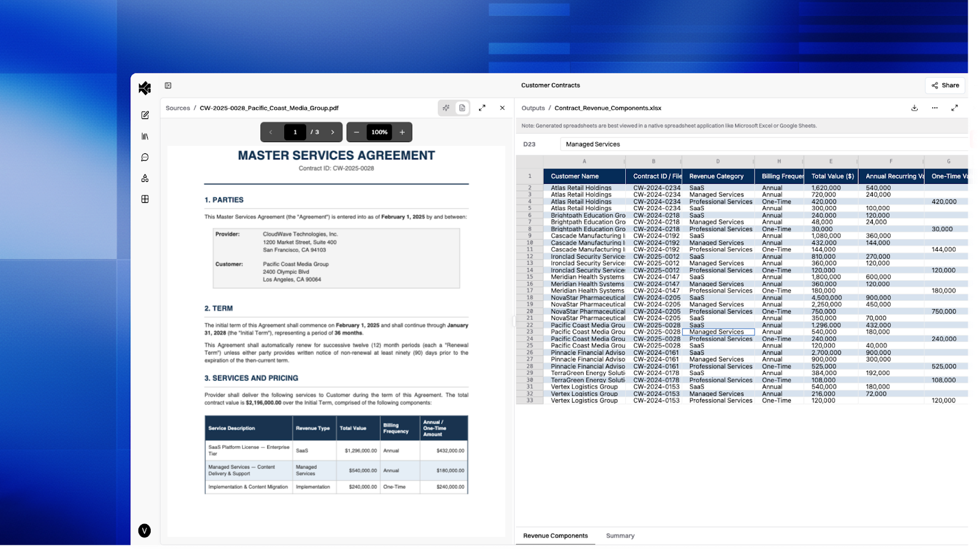Click the Customer Contracts title
This screenshot has width=980, height=559.
click(550, 86)
